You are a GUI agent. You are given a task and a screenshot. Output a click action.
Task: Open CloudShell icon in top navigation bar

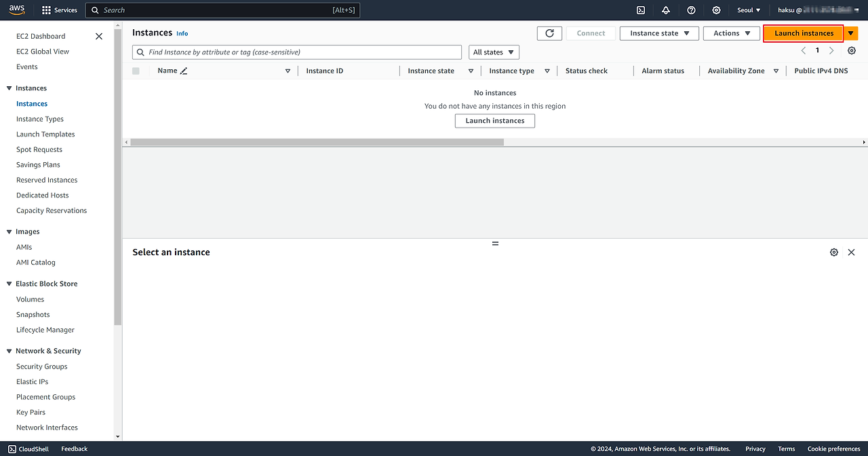pyautogui.click(x=641, y=10)
